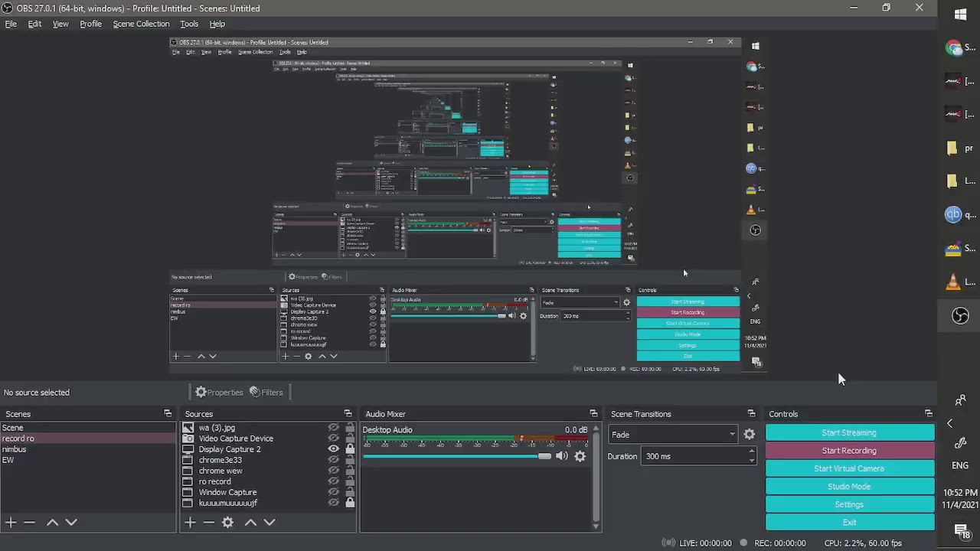The width and height of the screenshot is (980, 551).
Task: Show the ro record source
Action: [x=333, y=481]
